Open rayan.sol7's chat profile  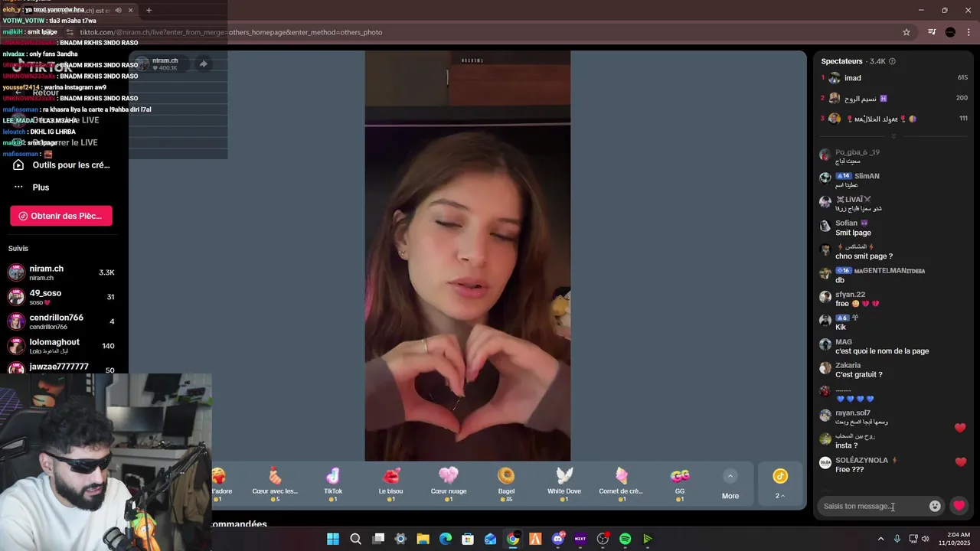tap(852, 413)
